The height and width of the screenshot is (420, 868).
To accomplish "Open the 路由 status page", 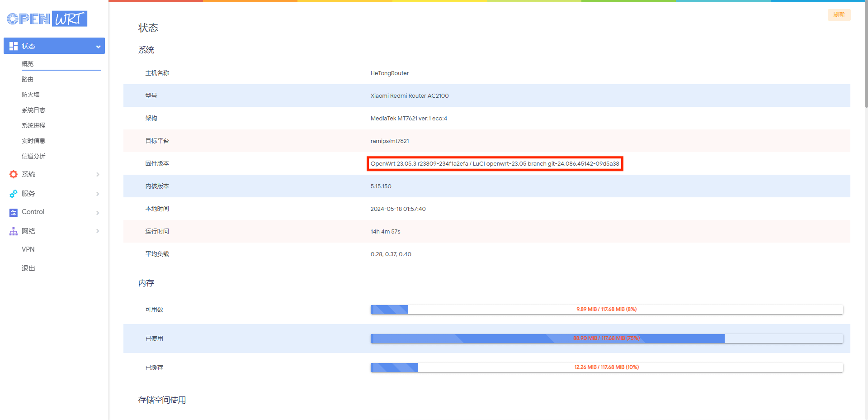I will tap(28, 79).
